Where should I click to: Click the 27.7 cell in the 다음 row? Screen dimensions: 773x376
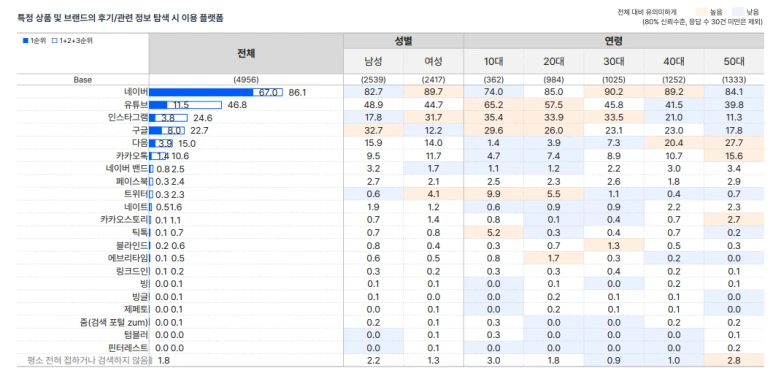[x=734, y=143]
